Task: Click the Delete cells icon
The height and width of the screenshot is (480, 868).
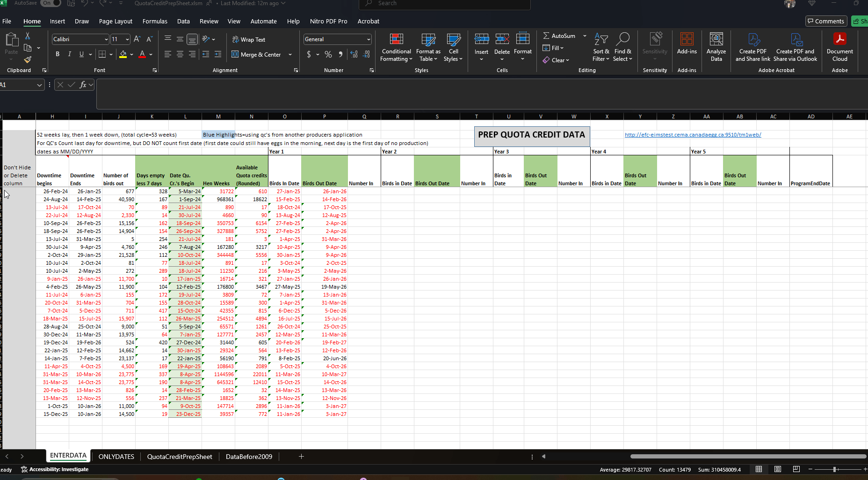Action: pyautogui.click(x=502, y=39)
